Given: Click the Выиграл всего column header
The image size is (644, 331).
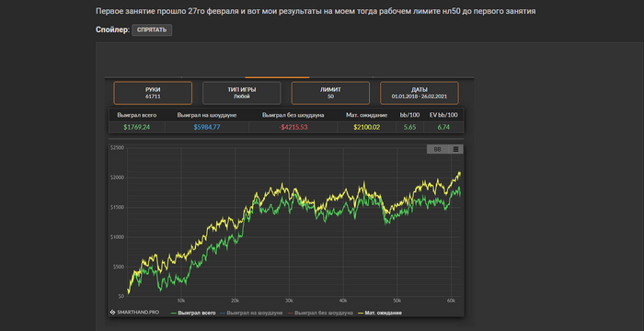Looking at the screenshot, I should pyautogui.click(x=137, y=116).
